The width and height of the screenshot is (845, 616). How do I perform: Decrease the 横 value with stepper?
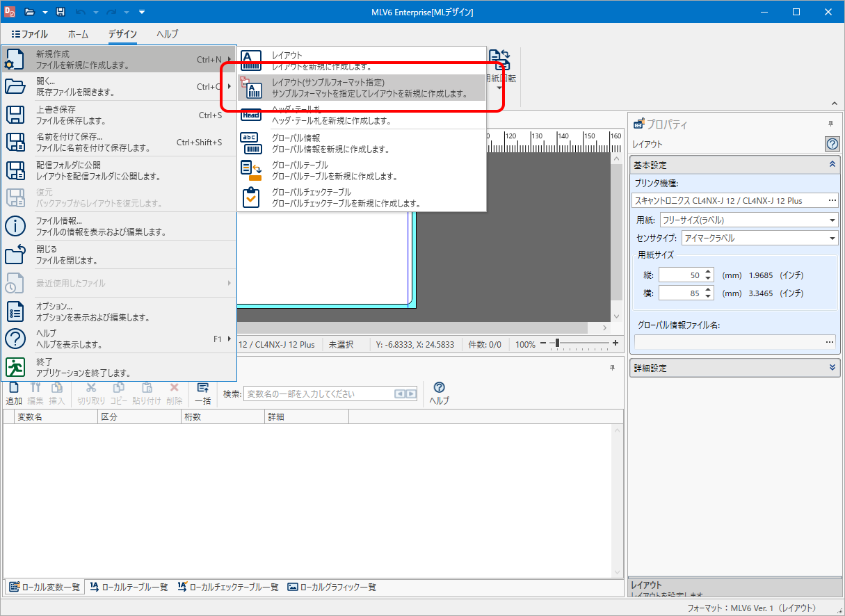pyautogui.click(x=708, y=297)
